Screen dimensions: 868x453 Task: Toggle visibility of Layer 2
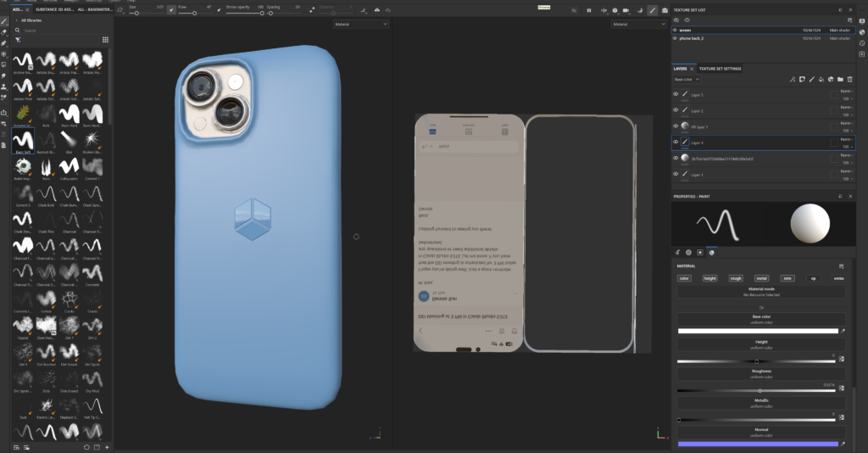(676, 109)
